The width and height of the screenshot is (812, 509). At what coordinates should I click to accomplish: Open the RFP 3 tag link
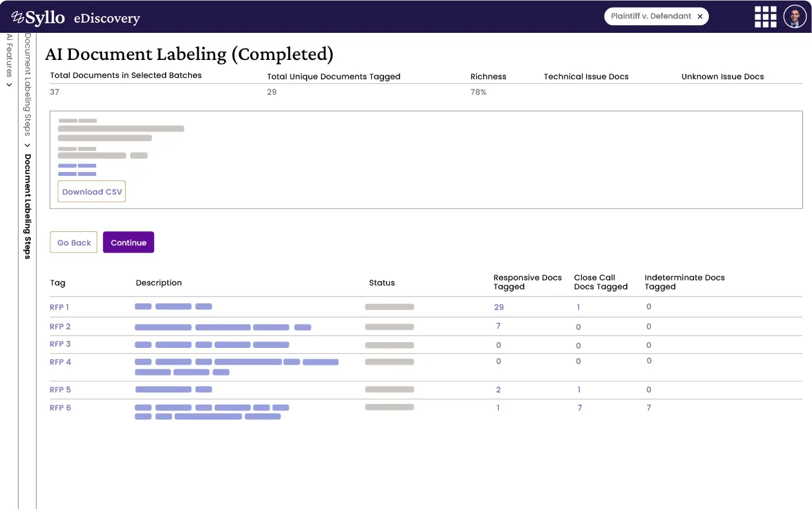point(60,344)
